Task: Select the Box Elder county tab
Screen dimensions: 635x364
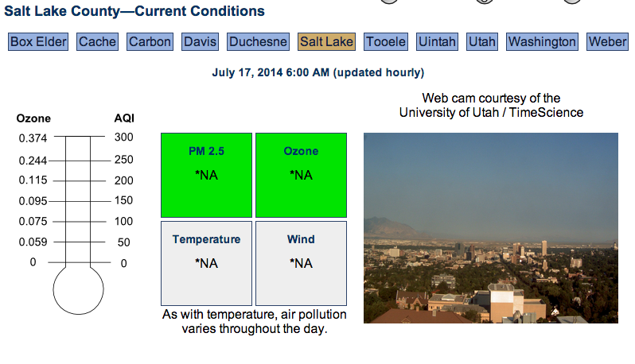Action: (38, 41)
